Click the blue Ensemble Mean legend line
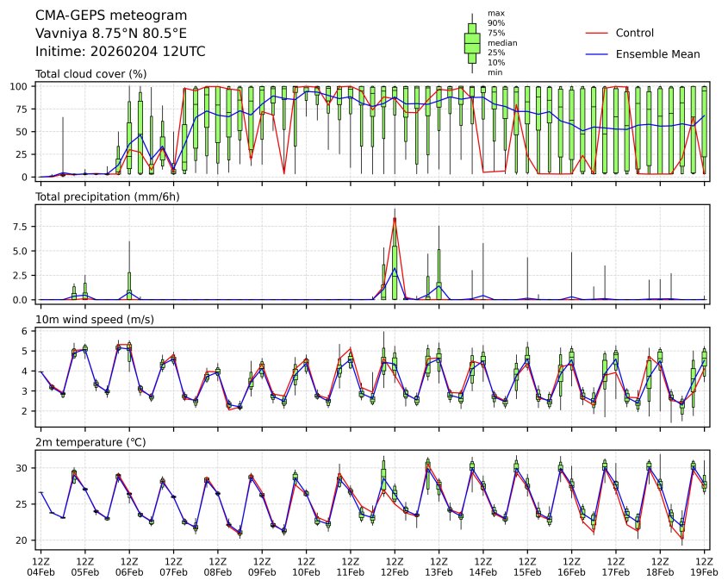This screenshot has width=728, height=587. point(597,54)
